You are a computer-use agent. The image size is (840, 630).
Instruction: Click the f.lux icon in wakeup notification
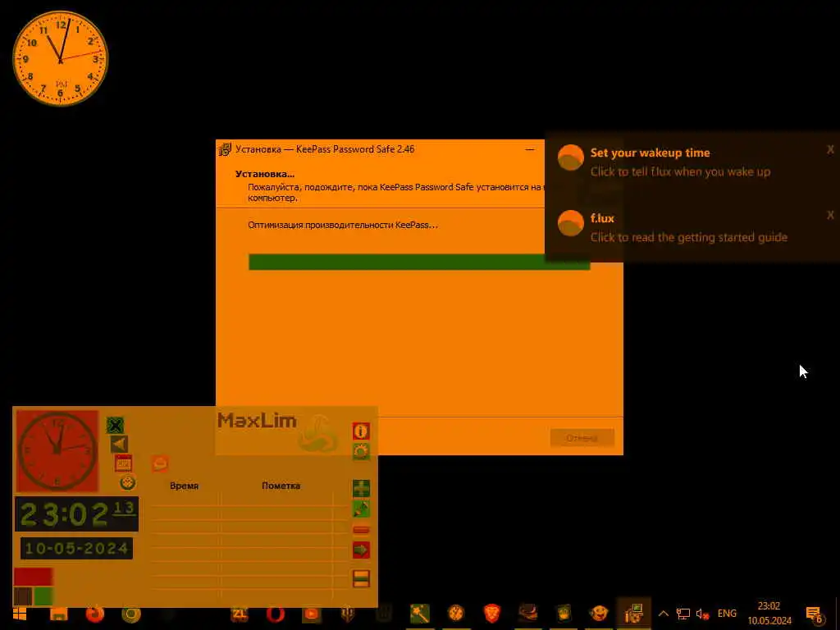[571, 157]
